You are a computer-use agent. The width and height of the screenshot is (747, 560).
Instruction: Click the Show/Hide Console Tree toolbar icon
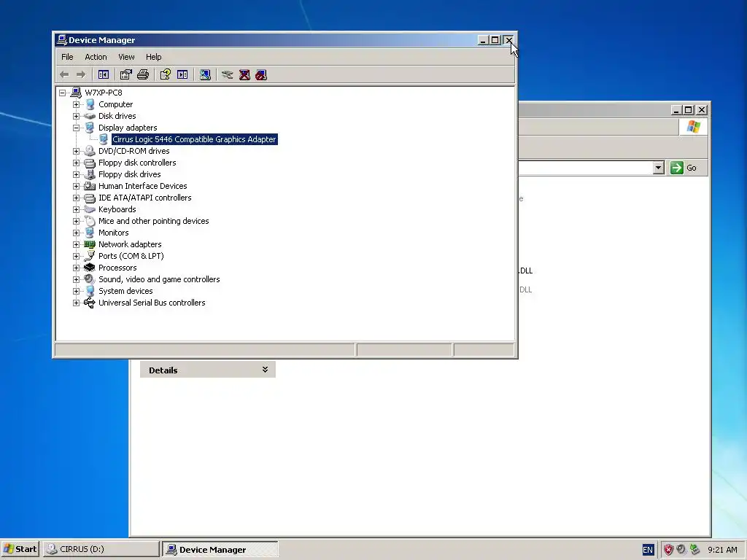pyautogui.click(x=103, y=75)
